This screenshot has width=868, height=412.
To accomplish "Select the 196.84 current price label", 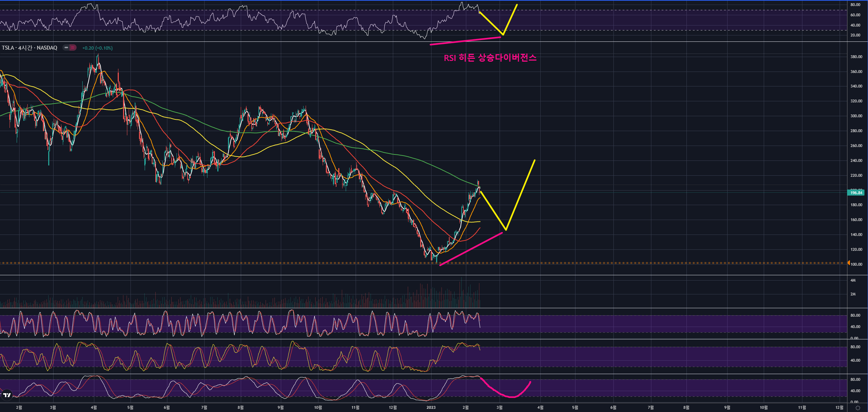I will click(x=856, y=193).
